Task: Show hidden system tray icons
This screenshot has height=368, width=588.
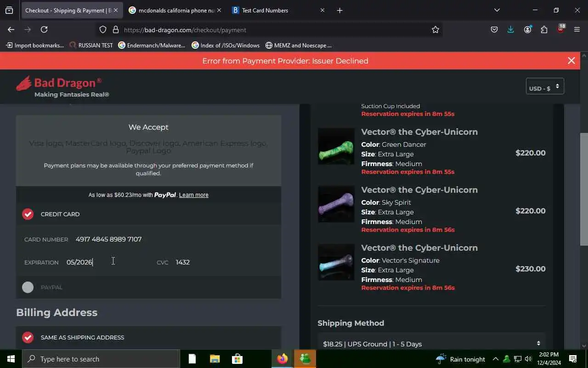Action: (495, 359)
